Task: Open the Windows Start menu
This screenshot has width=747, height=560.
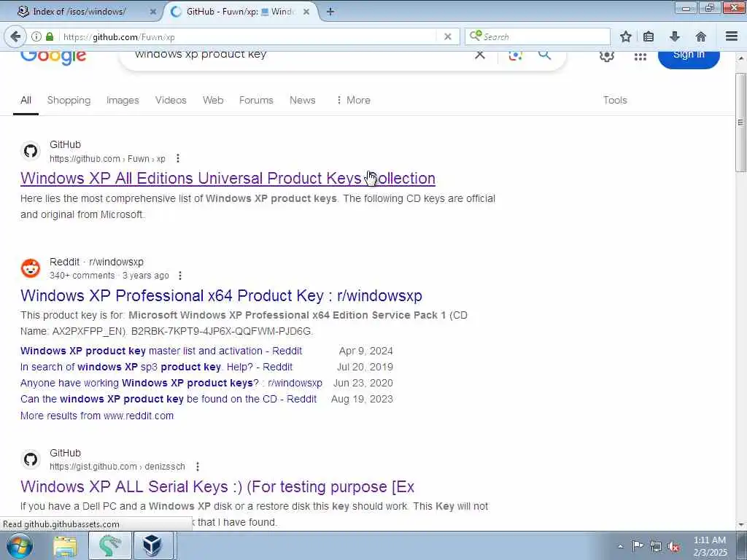Action: pyautogui.click(x=20, y=545)
